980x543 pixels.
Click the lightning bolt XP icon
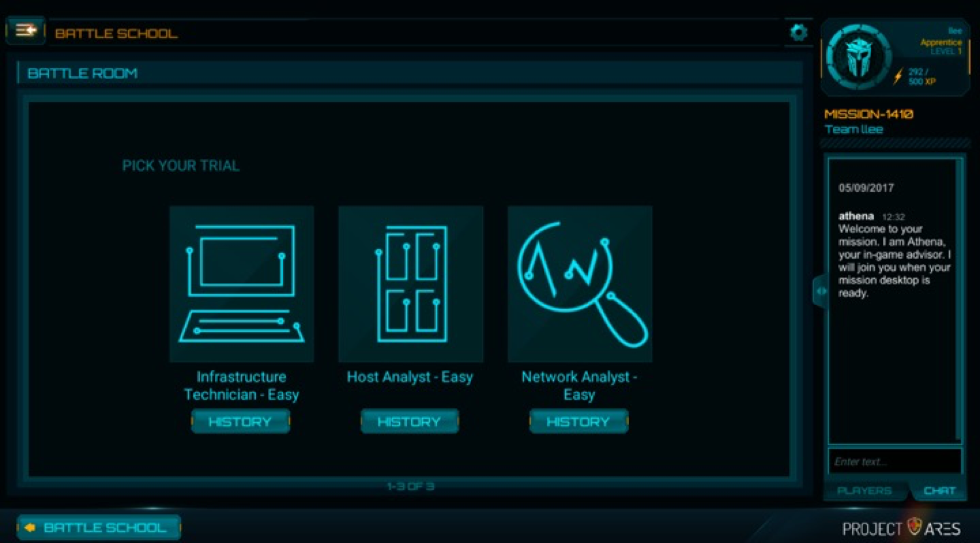[899, 76]
